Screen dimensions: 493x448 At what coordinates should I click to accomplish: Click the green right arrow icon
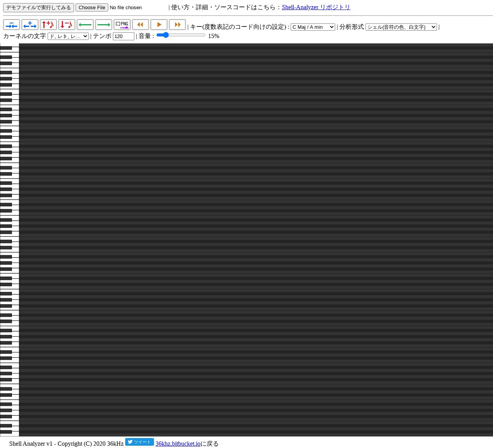[x=104, y=25]
